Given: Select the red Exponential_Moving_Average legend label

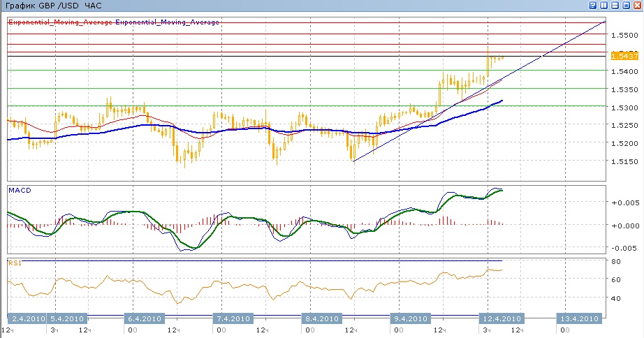Looking at the screenshot, I should coord(60,22).
